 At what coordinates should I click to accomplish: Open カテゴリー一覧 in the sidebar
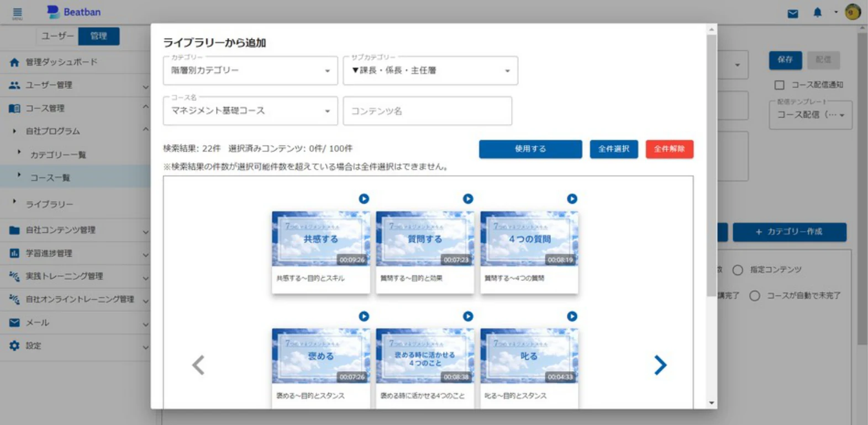[x=75, y=155]
